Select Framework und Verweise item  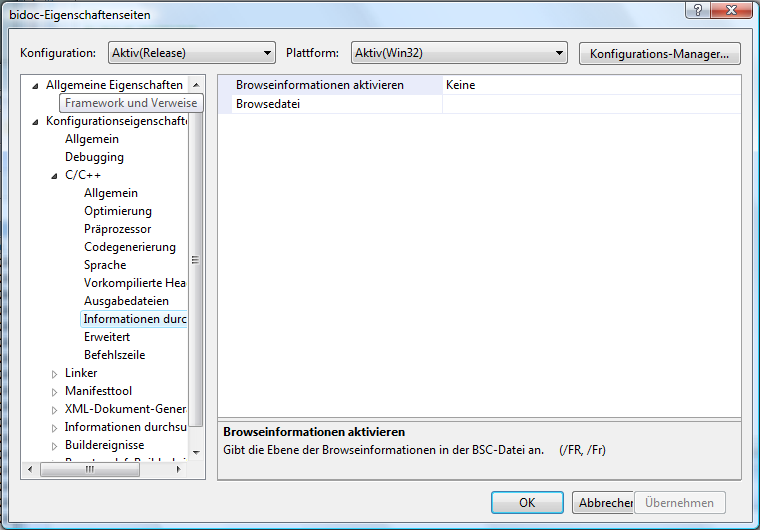pos(131,103)
